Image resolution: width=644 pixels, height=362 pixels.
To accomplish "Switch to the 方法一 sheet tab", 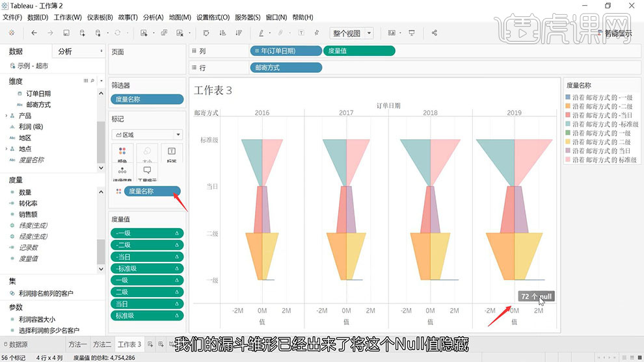I will tap(77, 344).
